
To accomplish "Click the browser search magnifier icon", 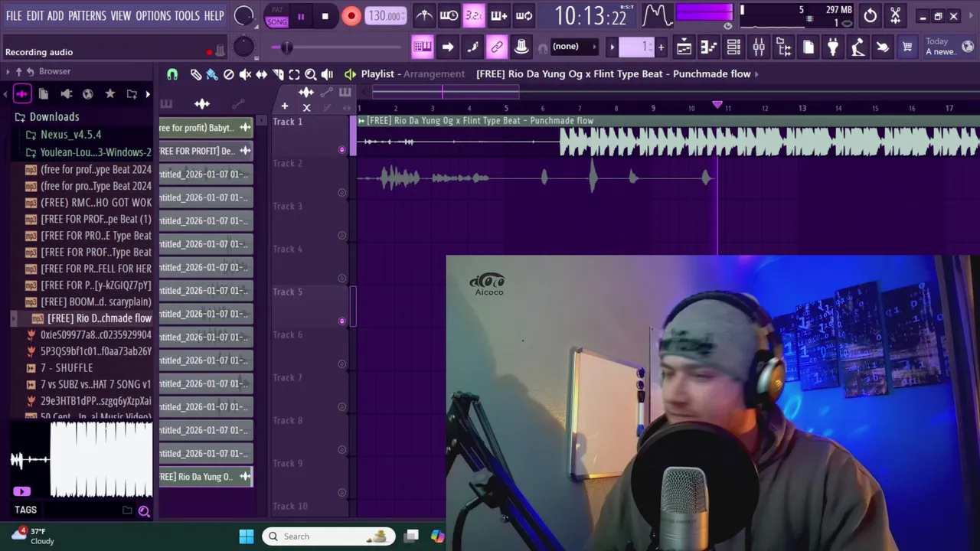I will click(144, 510).
